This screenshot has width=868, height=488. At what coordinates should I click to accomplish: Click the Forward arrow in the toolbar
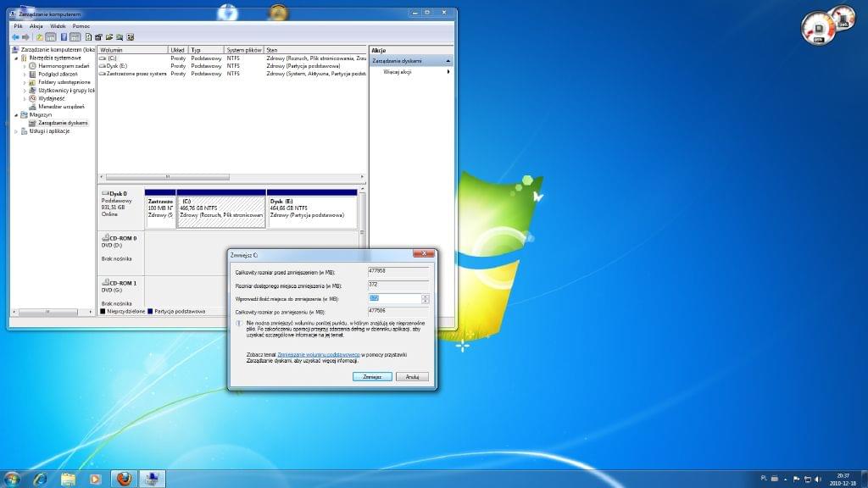point(25,37)
